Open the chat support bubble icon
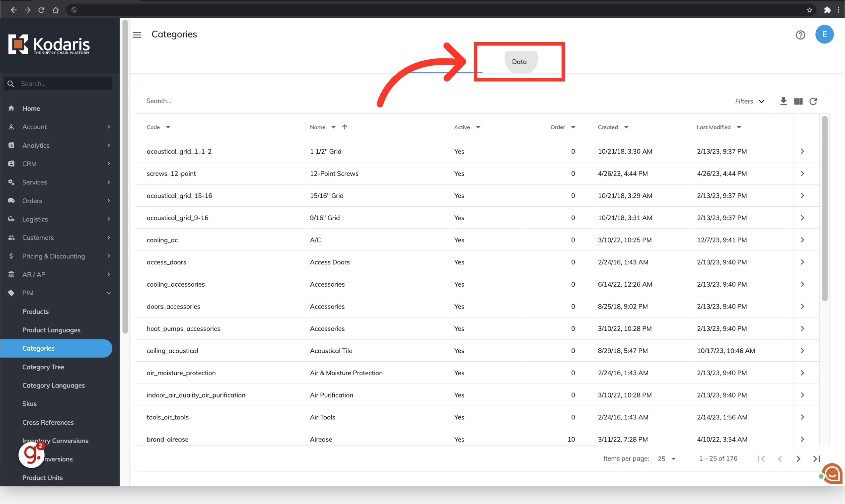This screenshot has width=845, height=504. 832,473
